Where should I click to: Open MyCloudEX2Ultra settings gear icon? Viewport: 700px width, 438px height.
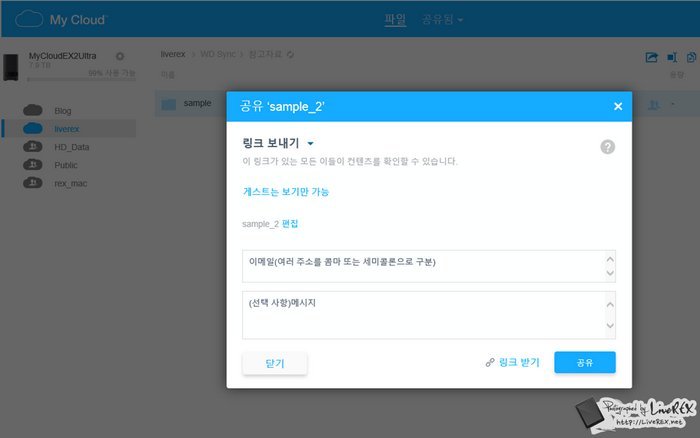click(x=120, y=56)
